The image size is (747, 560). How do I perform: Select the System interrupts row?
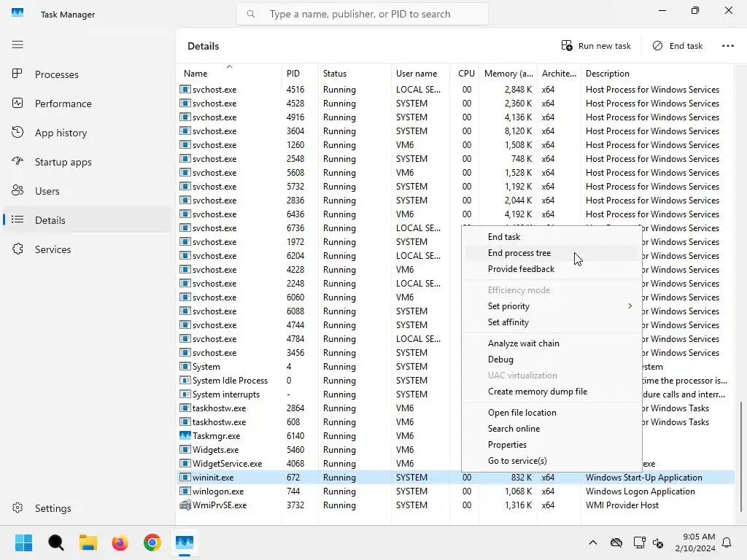click(455, 394)
